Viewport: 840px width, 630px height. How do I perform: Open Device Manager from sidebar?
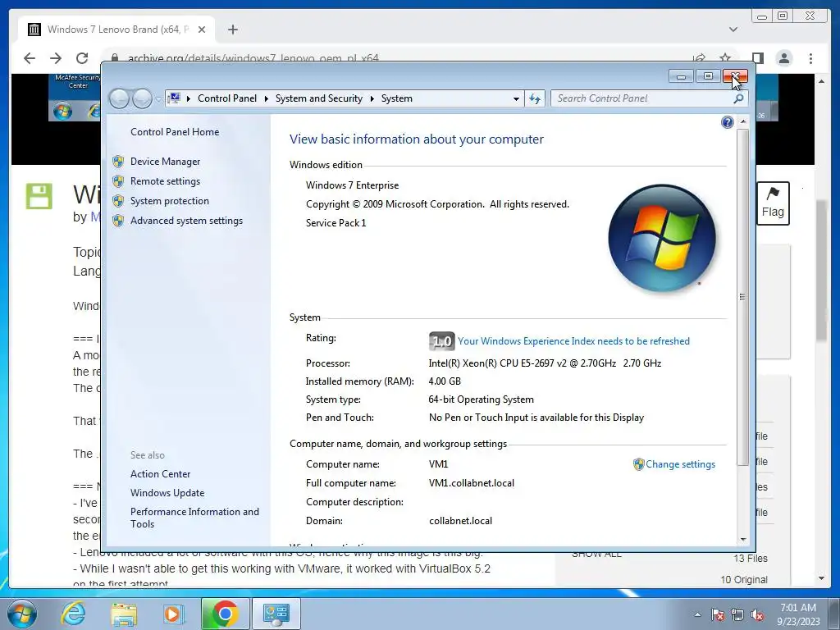[x=165, y=162]
